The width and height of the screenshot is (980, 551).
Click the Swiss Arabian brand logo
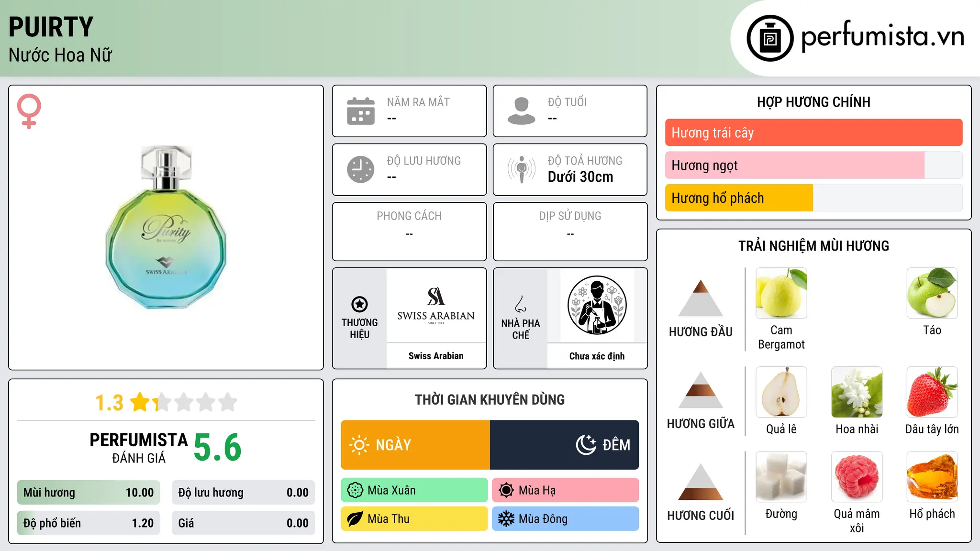pos(436,305)
